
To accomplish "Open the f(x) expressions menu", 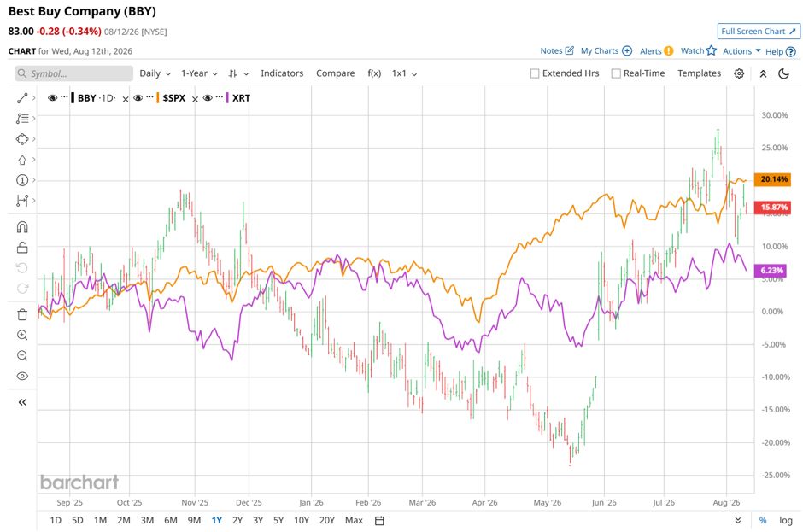I will point(374,73).
